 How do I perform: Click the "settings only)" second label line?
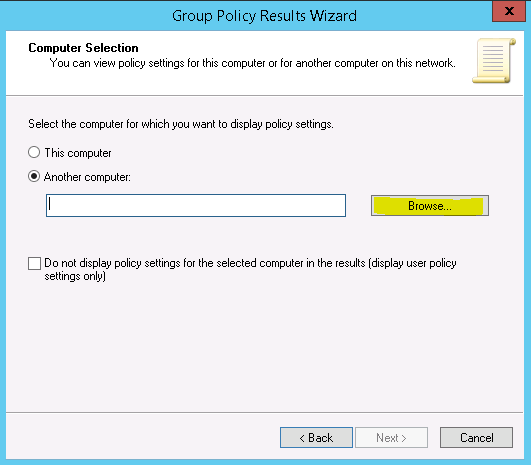pyautogui.click(x=75, y=276)
